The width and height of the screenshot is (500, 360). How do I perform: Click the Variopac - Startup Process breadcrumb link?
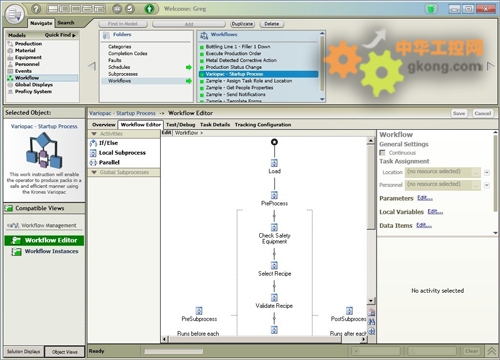122,113
